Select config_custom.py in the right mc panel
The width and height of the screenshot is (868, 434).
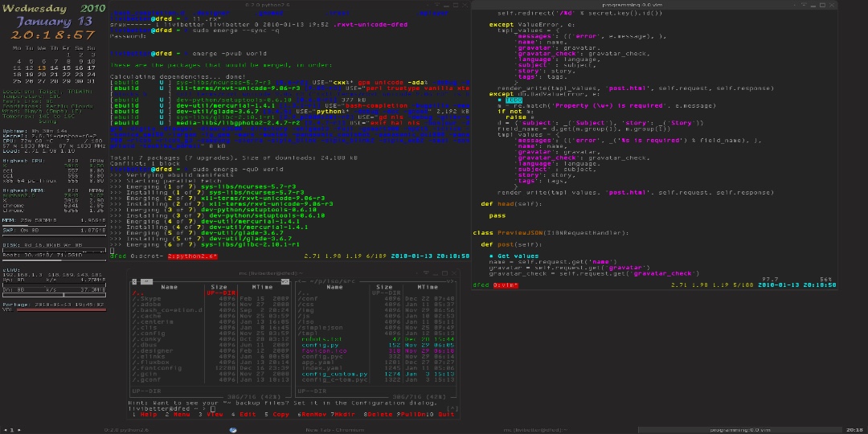coord(335,374)
